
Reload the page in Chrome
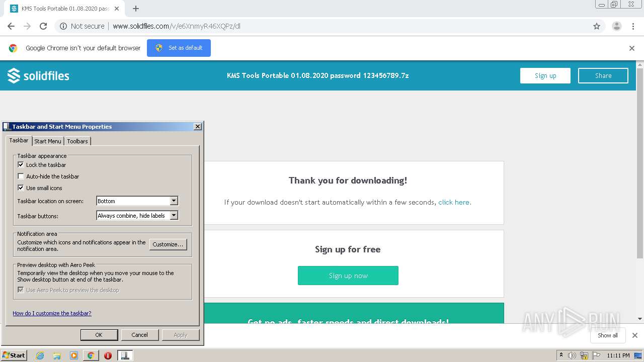click(43, 26)
